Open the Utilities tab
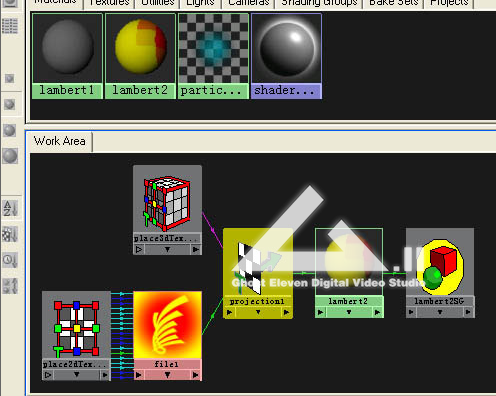Screen dimensions: 496x396 click(x=158, y=3)
